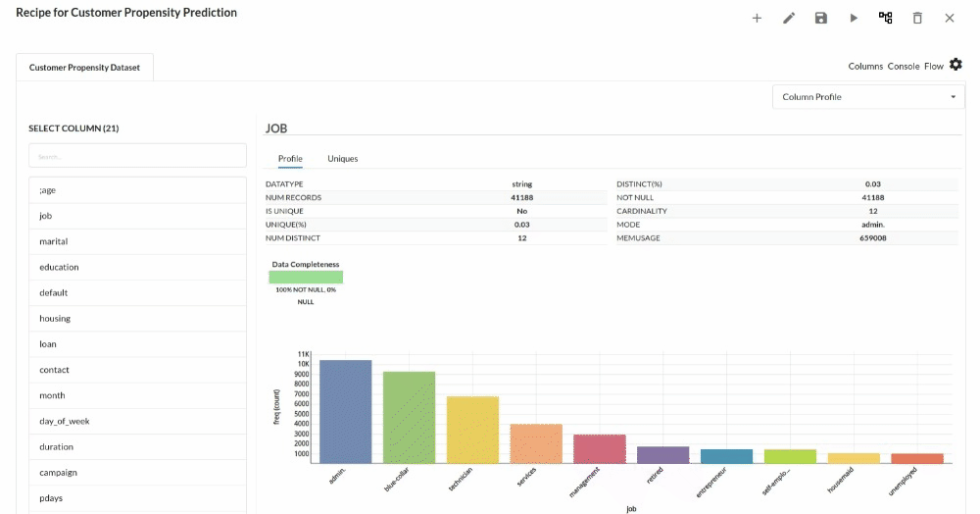Select the campaign column
This screenshot has width=980, height=514.
137,472
